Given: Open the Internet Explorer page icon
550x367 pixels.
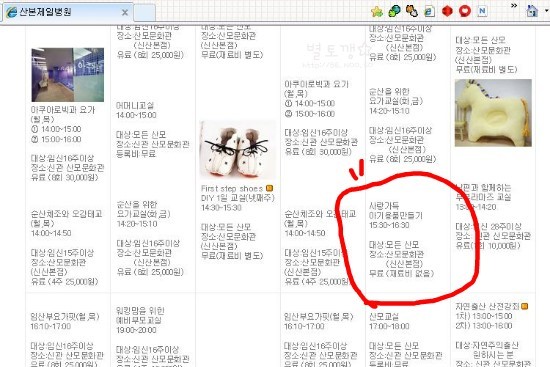Looking at the screenshot, I should (429, 12).
